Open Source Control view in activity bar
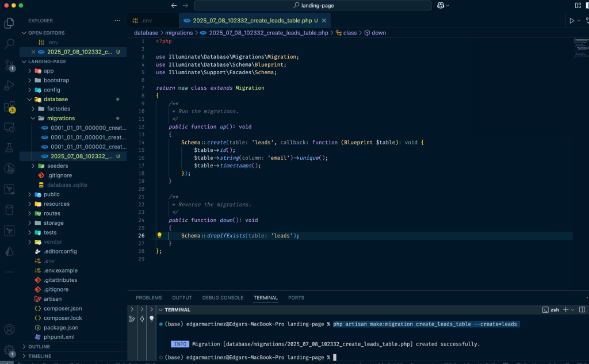This screenshot has width=589, height=364. point(9,64)
